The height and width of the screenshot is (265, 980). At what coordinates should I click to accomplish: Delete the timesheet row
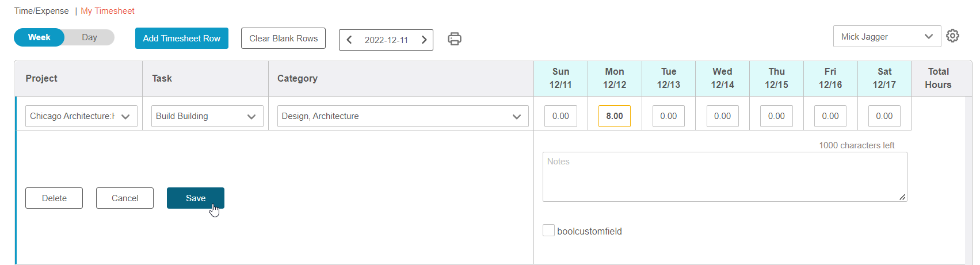coord(54,198)
